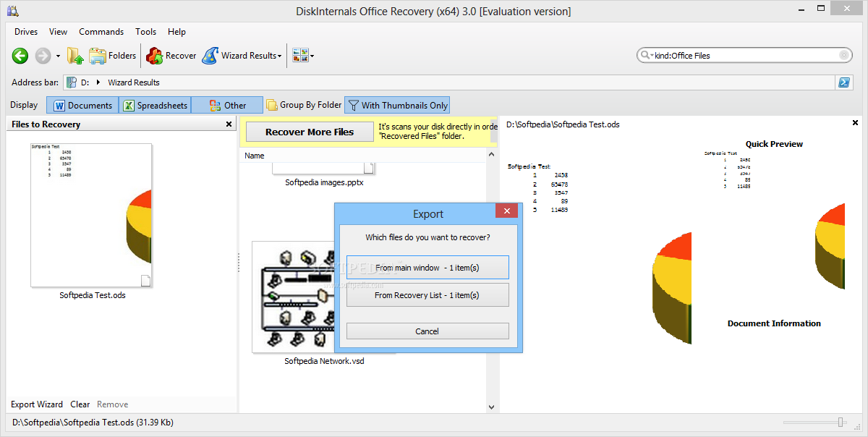Open the View menu

[x=59, y=32]
